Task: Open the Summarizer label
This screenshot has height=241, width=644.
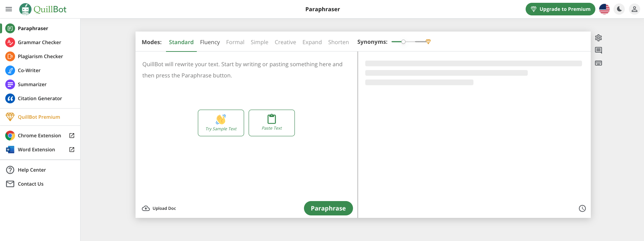Action: click(32, 84)
